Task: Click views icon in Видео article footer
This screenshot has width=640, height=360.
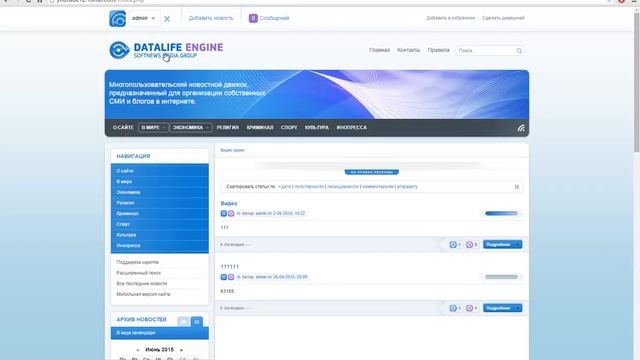Action: click(x=453, y=244)
